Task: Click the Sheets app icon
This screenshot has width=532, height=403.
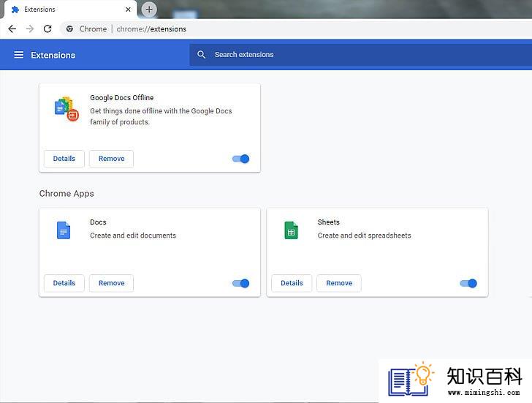Action: point(291,230)
